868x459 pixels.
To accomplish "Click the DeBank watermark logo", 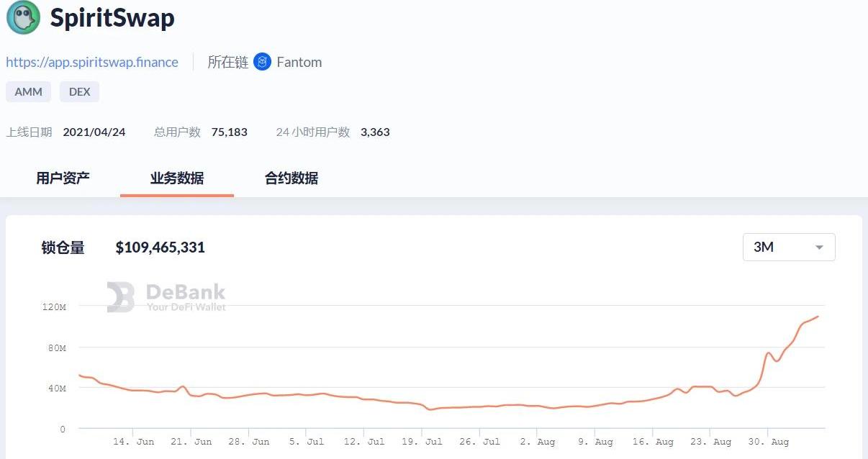I will pyautogui.click(x=166, y=296).
